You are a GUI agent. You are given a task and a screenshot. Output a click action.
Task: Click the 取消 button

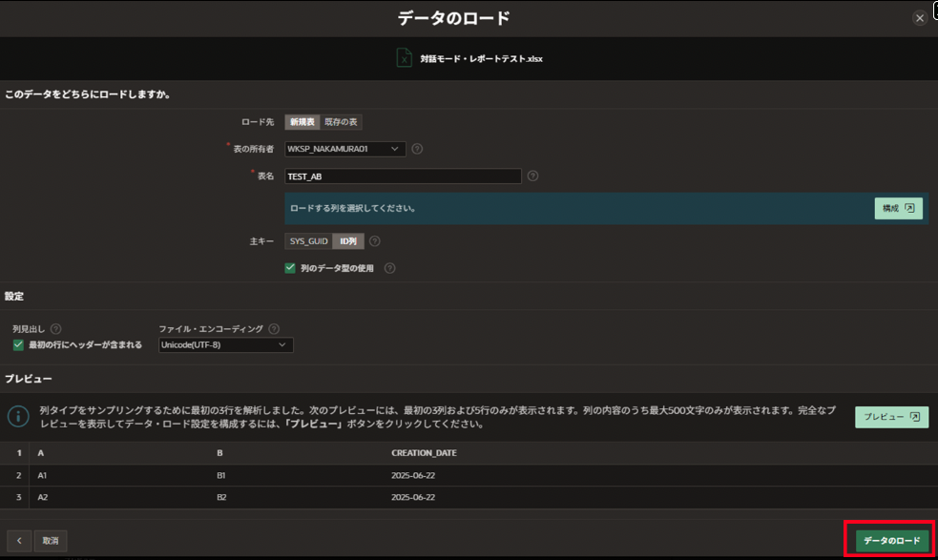51,541
